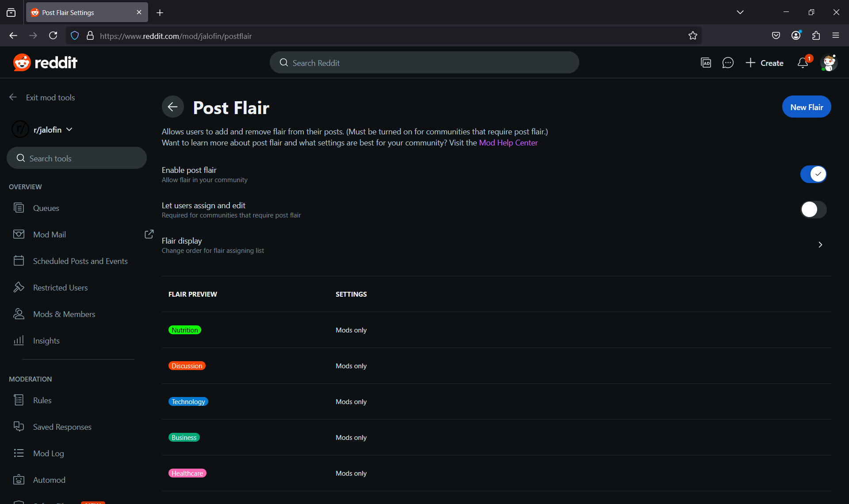The image size is (849, 504).
Task: Disable the Enable post flair toggle
Action: click(813, 174)
